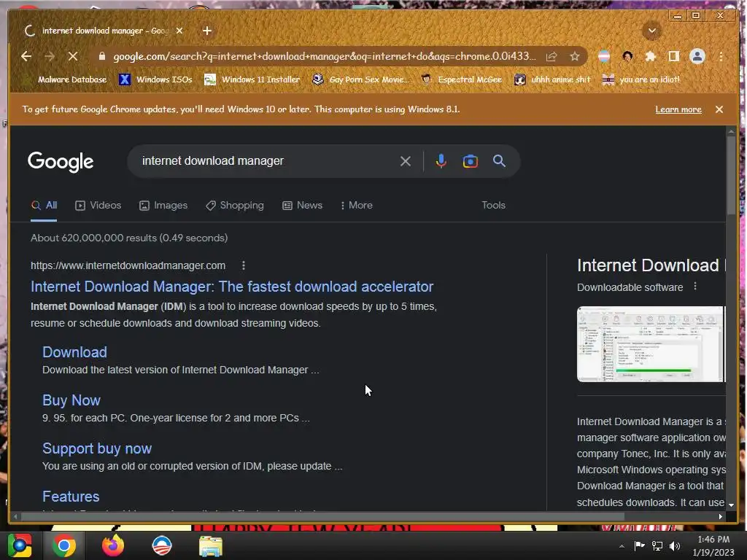Screen dimensions: 747x560
Task: Open the Chrome profile avatar
Action: (697, 56)
